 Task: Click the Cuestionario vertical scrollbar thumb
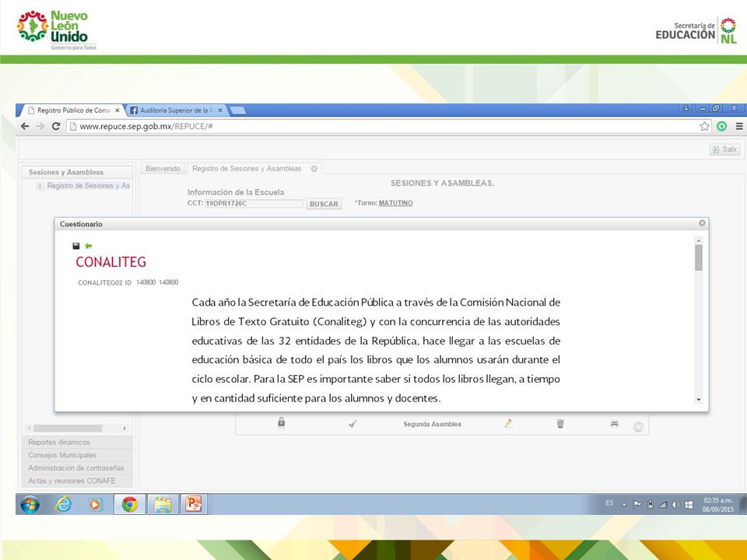(x=699, y=258)
